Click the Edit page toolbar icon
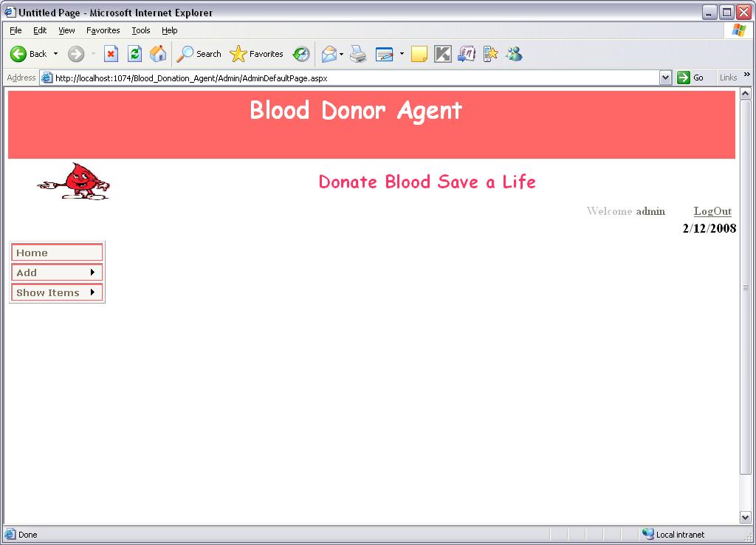The height and width of the screenshot is (545, 756). [384, 54]
